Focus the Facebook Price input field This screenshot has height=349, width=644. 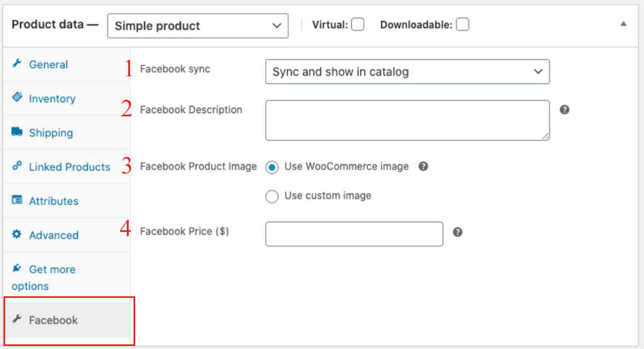354,234
